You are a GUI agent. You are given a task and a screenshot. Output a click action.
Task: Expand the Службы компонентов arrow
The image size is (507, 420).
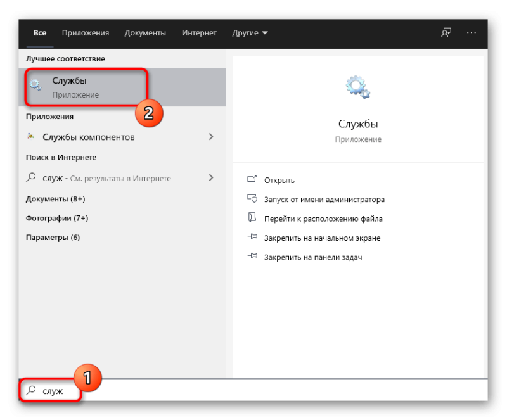tap(211, 137)
